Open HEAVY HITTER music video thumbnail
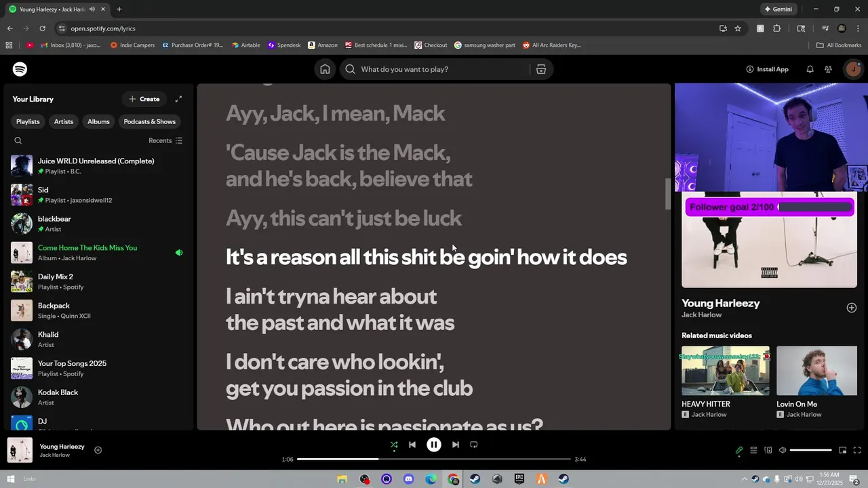 726,371
